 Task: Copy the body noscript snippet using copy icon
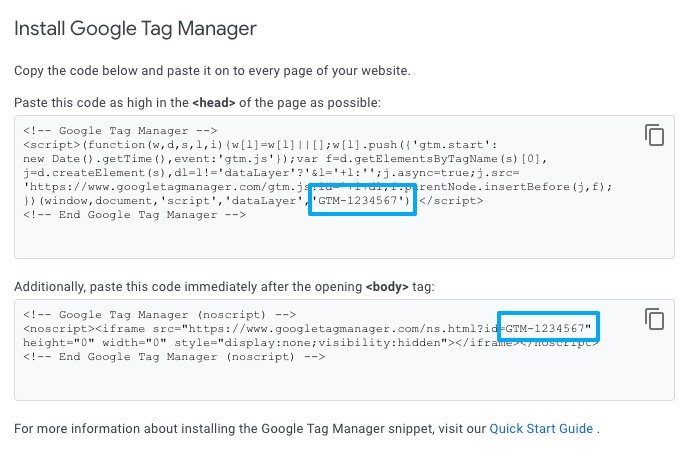[x=654, y=319]
